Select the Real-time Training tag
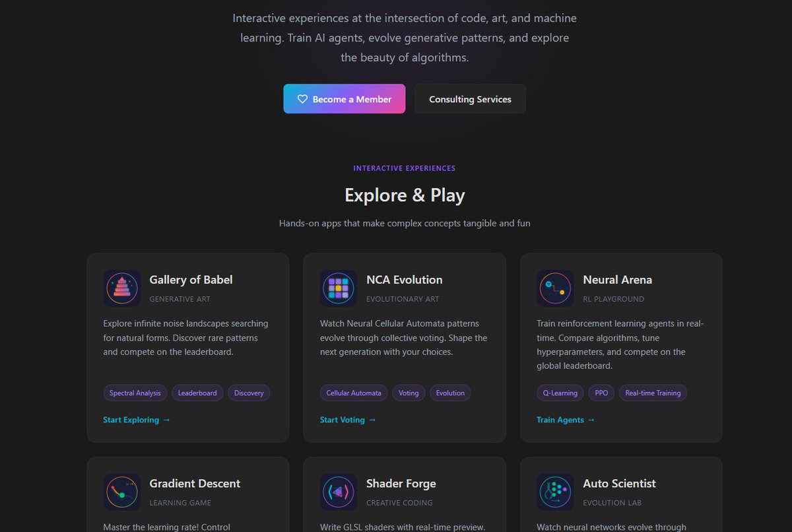 click(653, 393)
